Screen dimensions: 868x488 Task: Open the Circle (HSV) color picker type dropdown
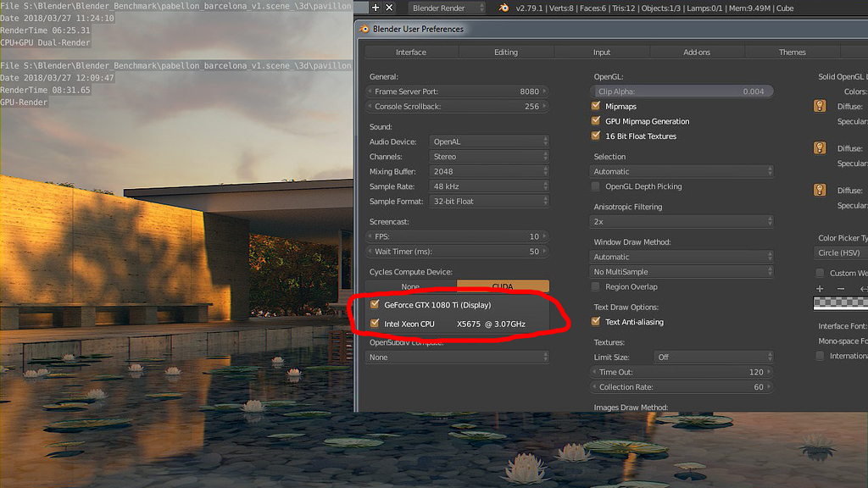tap(841, 252)
